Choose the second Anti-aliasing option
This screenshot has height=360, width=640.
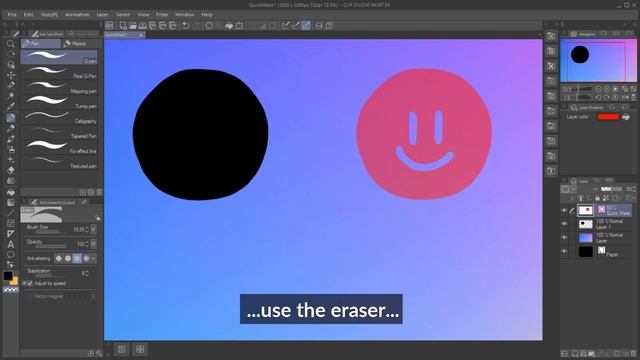(x=68, y=258)
